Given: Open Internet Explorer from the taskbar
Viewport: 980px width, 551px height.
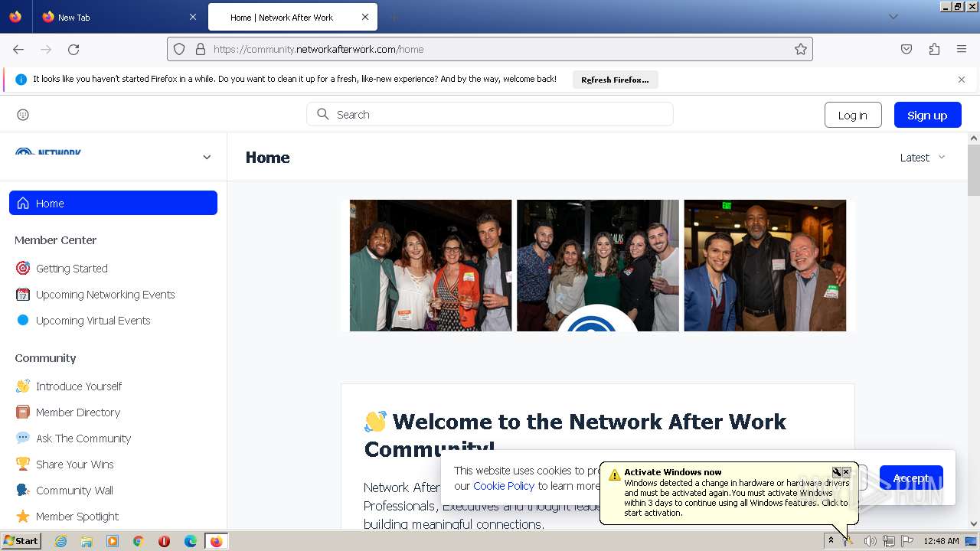Looking at the screenshot, I should click(x=60, y=541).
